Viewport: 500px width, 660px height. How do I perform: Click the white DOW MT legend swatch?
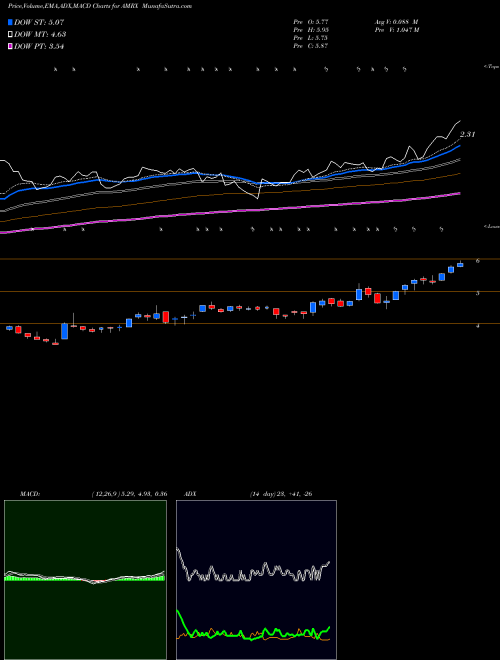click(11, 35)
